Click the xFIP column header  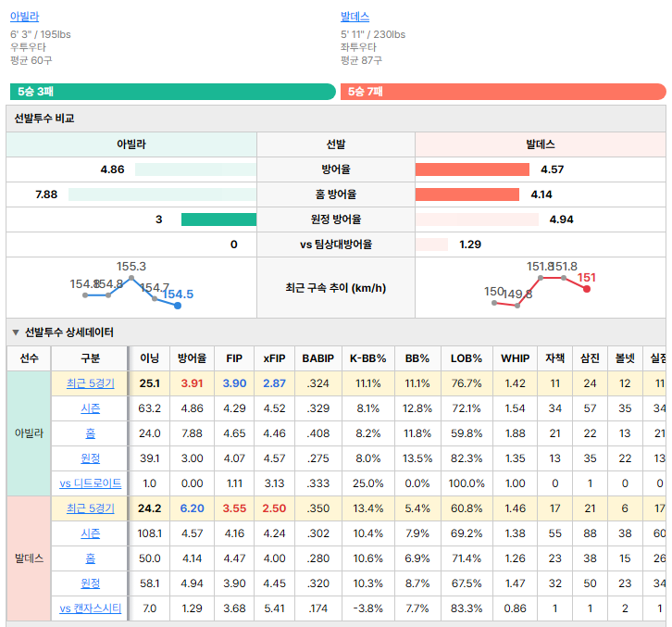click(274, 358)
